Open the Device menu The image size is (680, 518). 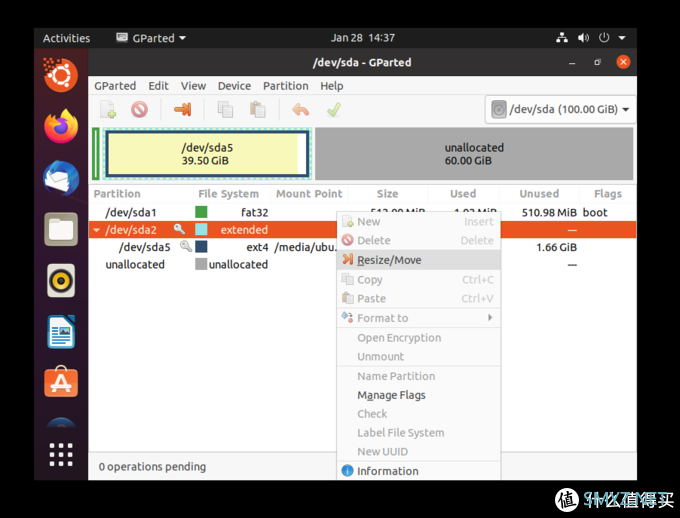pos(234,86)
